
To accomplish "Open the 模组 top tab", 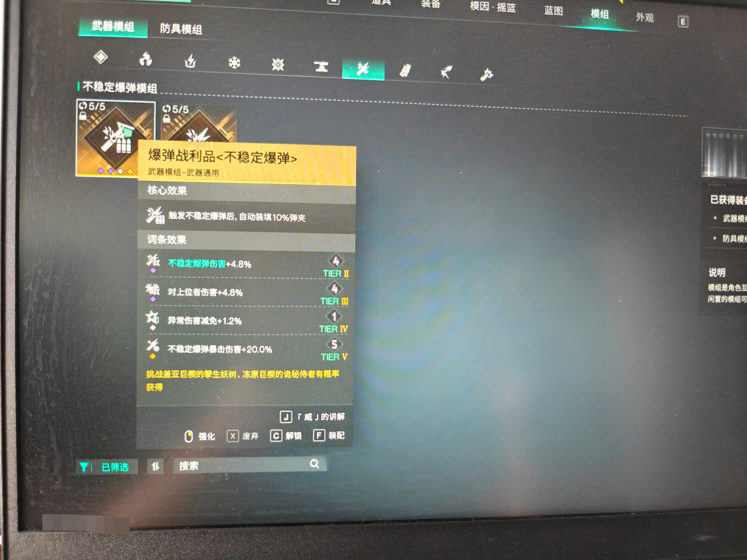I will click(600, 14).
